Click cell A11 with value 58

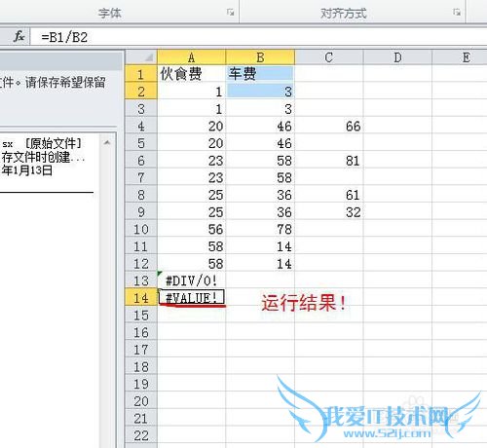click(x=191, y=246)
